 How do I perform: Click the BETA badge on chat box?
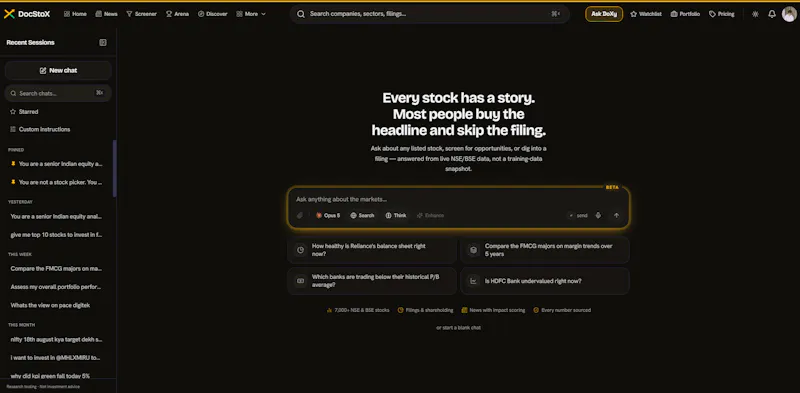coord(612,187)
